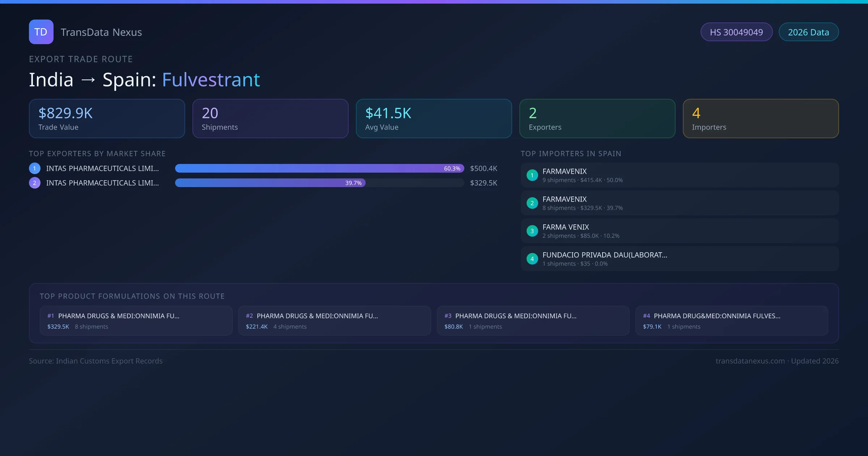This screenshot has width=868, height=456.
Task: Select the FUNDACIO PRIVADA DAU importer row
Action: (x=679, y=259)
